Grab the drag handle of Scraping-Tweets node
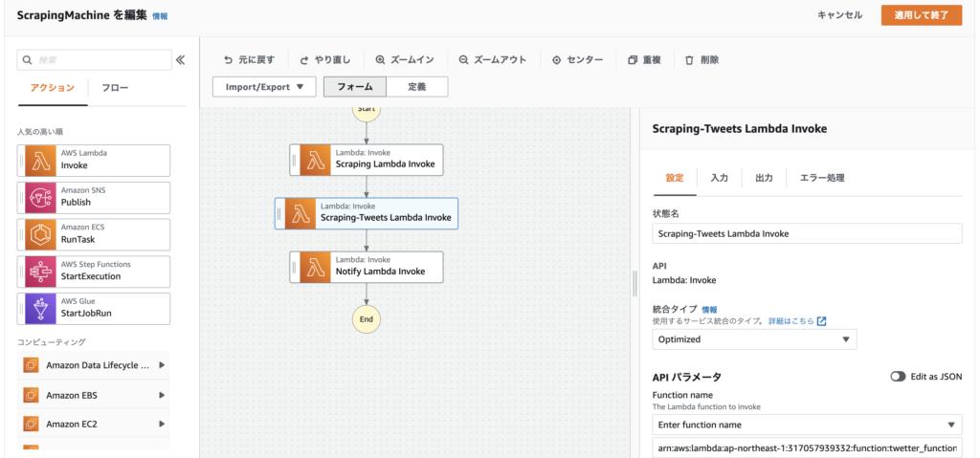The width and height of the screenshot is (980, 458). click(x=280, y=213)
